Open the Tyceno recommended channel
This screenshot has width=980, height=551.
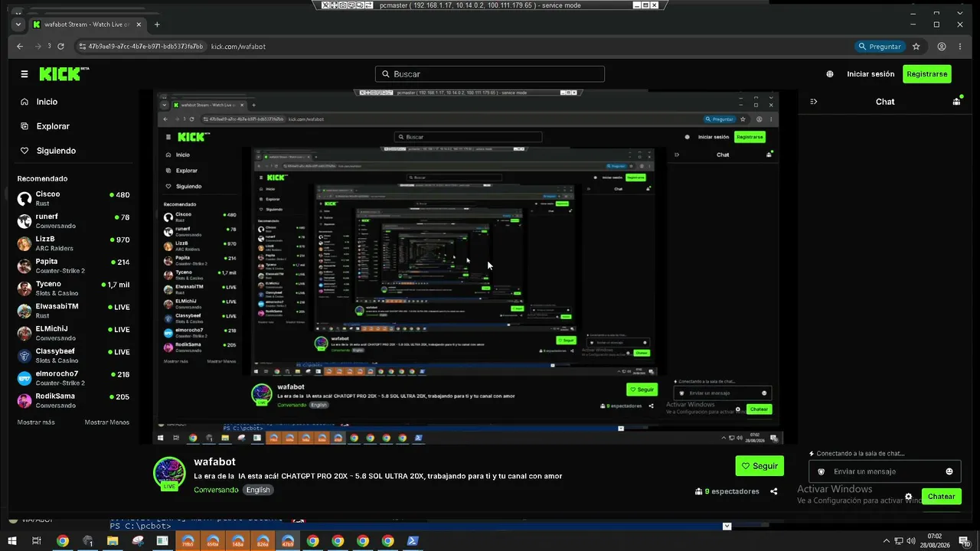click(73, 289)
